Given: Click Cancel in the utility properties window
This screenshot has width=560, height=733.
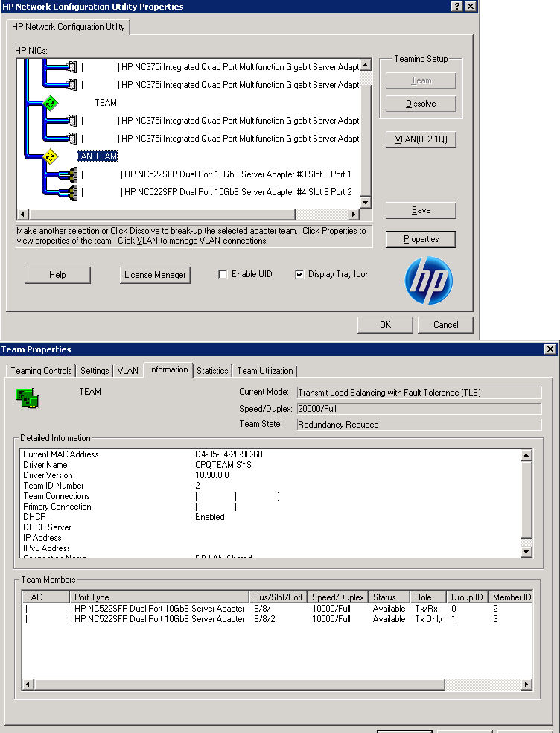Looking at the screenshot, I should click(x=445, y=325).
